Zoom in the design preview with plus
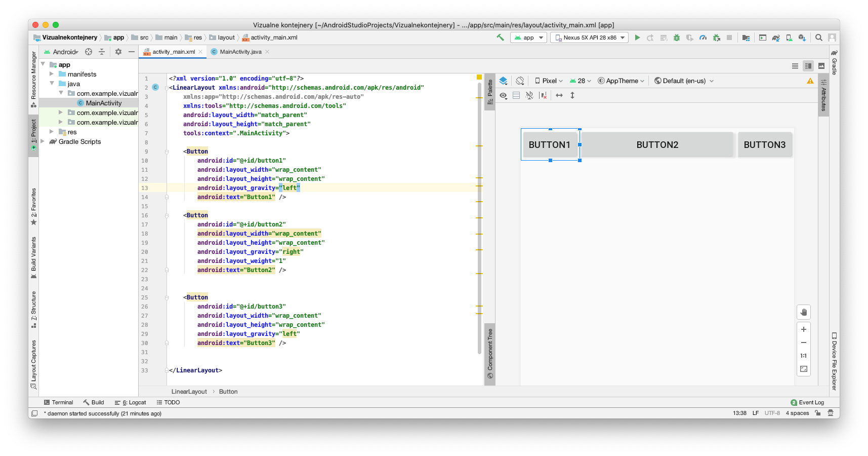Image resolution: width=868 pixels, height=456 pixels. [803, 329]
